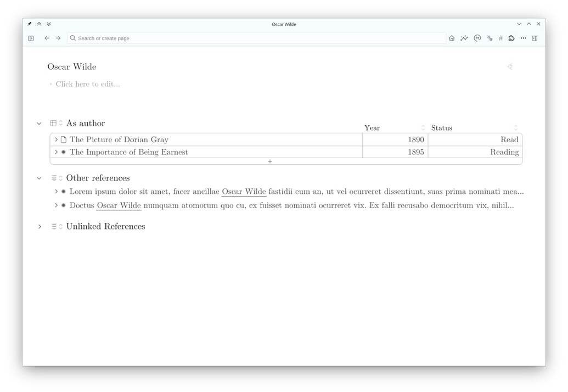This screenshot has height=392, width=568.
Task: Expand the Unlinked References section
Action: click(39, 226)
